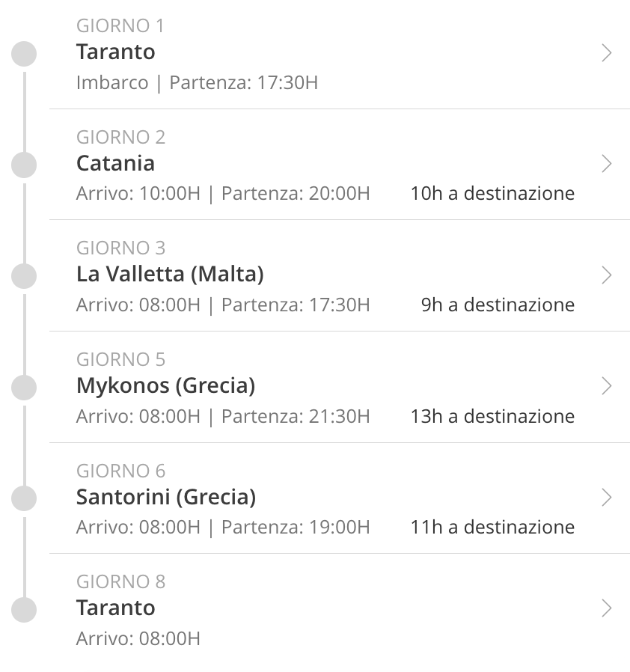Expand the Catania chevron arrow
Image resolution: width=630 pixels, height=672 pixels.
(x=606, y=164)
